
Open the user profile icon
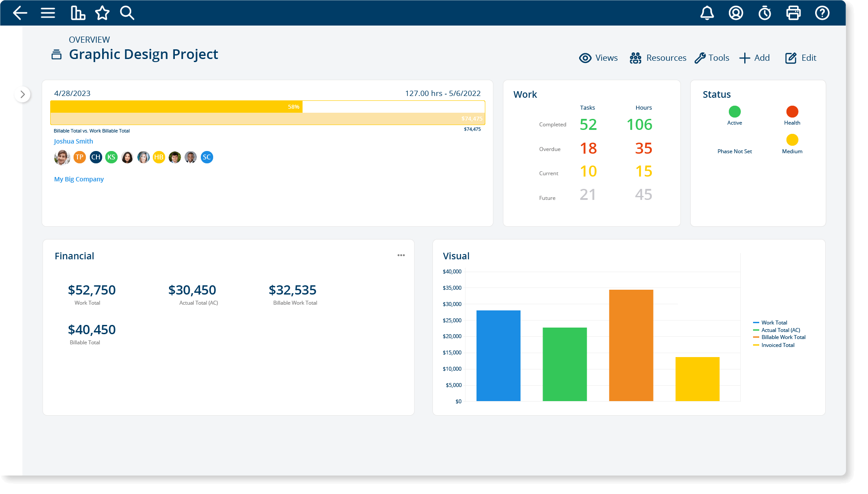pos(735,13)
